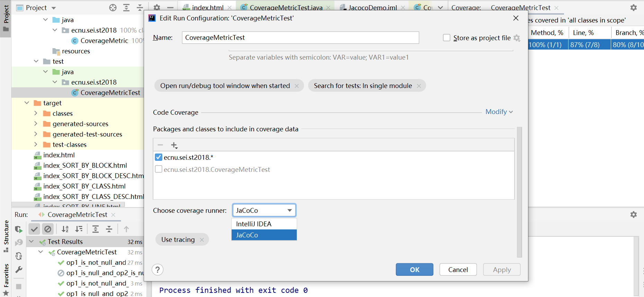Viewport: 644px width, 297px height.
Task: Click dialog vertical scrollbar
Action: tap(519, 192)
